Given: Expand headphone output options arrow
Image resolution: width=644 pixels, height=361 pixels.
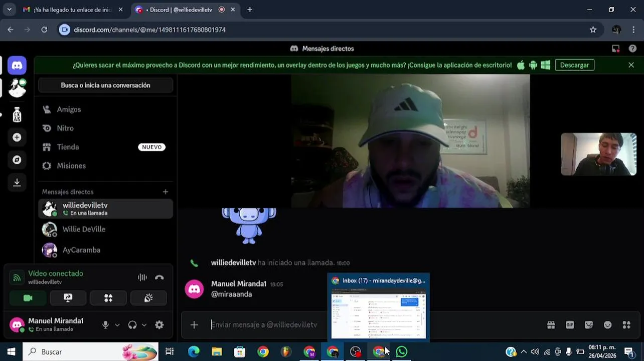Looking at the screenshot, I should click(144, 325).
